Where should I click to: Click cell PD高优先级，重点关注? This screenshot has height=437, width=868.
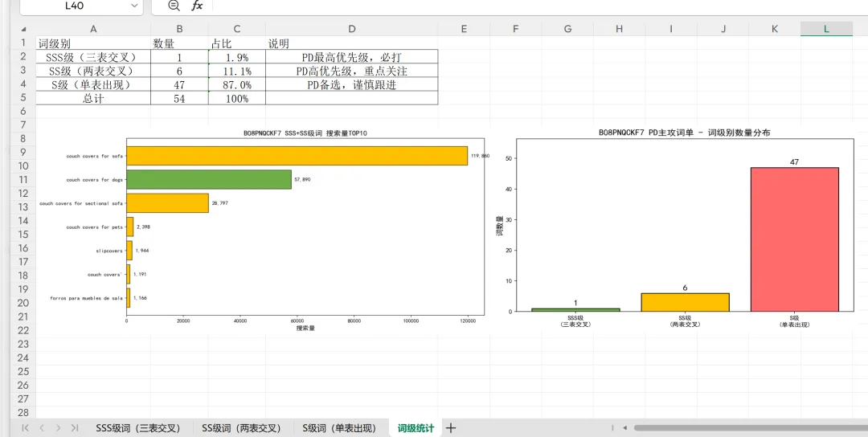coord(351,70)
